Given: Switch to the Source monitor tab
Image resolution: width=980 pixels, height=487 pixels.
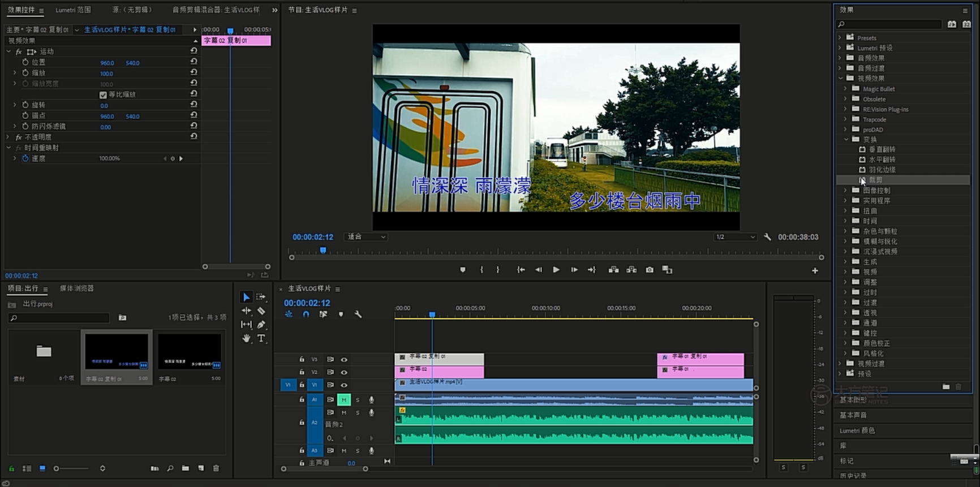Looking at the screenshot, I should click(132, 10).
